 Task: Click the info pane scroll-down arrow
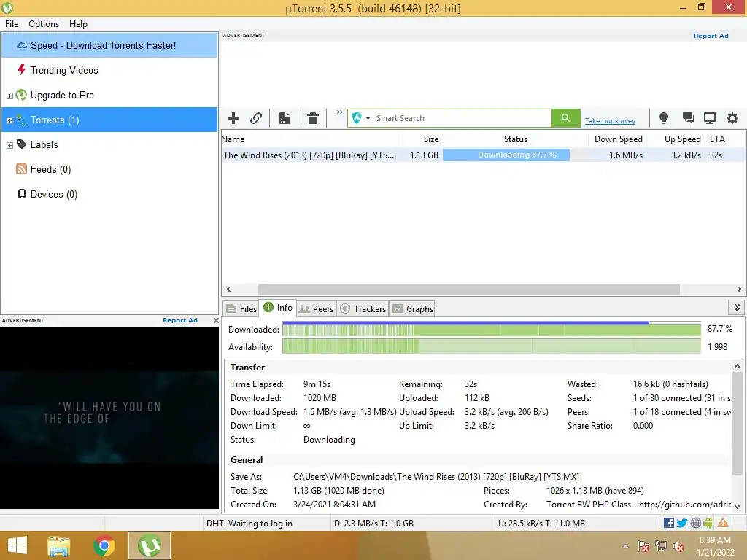737,506
